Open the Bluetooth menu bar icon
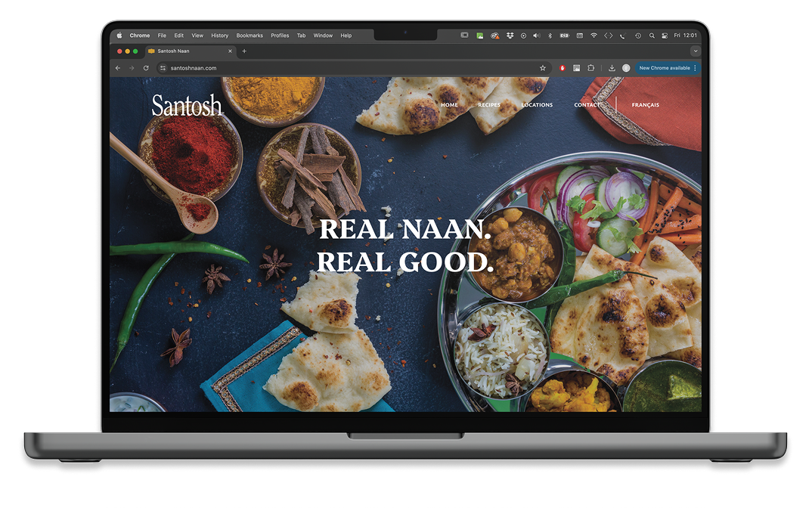This screenshot has width=812, height=508. point(550,36)
